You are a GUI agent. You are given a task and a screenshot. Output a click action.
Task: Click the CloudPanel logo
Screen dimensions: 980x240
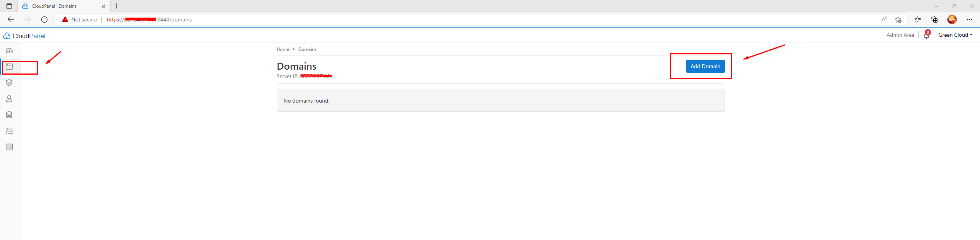[24, 36]
